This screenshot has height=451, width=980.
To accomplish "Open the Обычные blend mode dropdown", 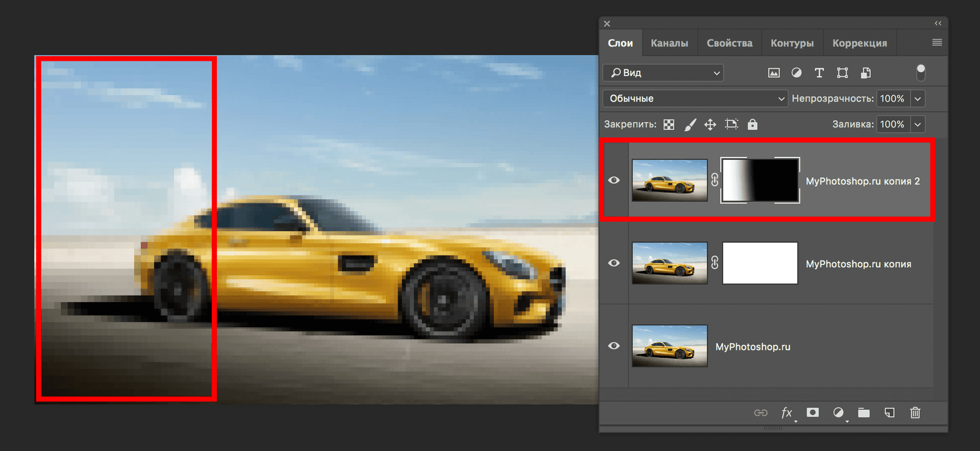I will pyautogui.click(x=695, y=99).
